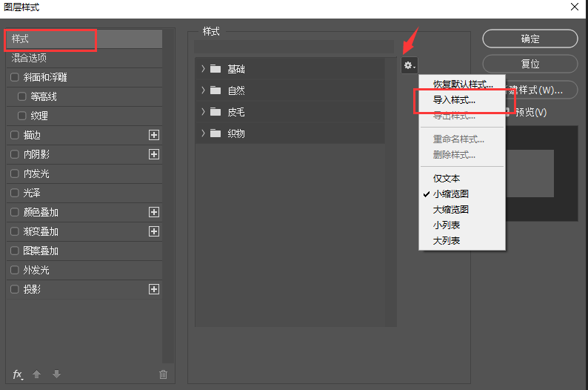The image size is (588, 390).
Task: Enable the 图案叠加 checkbox
Action: pyautogui.click(x=15, y=251)
